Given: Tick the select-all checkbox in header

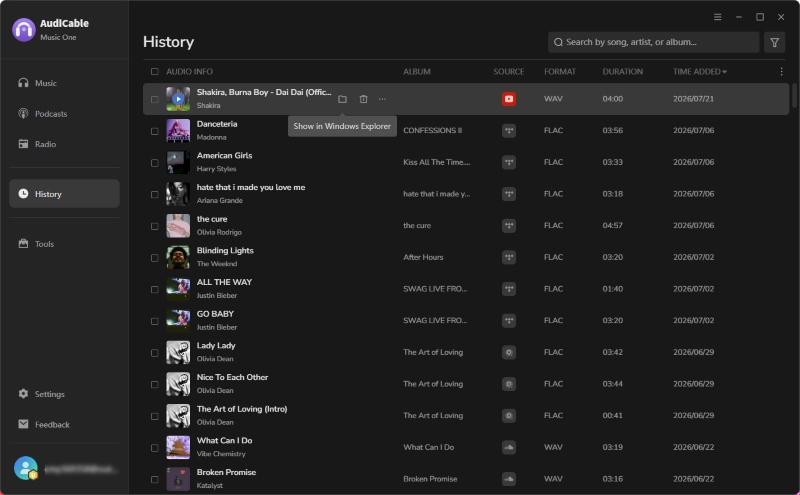Looking at the screenshot, I should click(x=155, y=71).
